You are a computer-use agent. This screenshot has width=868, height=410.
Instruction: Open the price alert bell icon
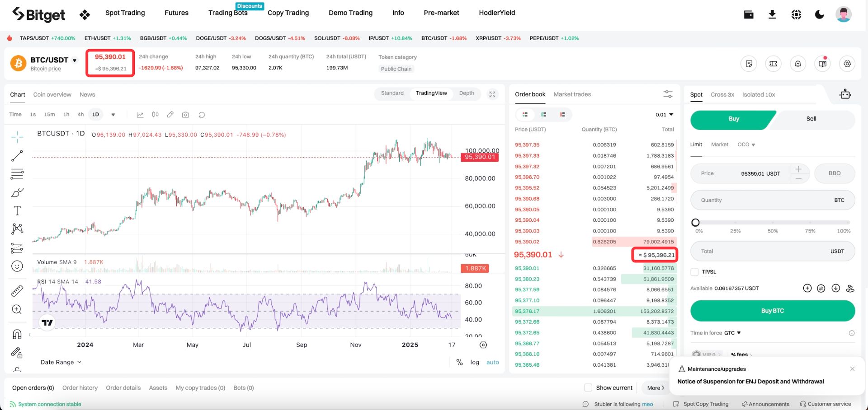click(798, 64)
